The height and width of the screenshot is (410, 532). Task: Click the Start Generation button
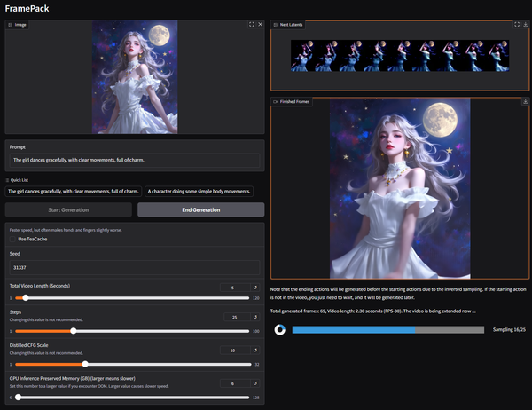[x=68, y=210]
